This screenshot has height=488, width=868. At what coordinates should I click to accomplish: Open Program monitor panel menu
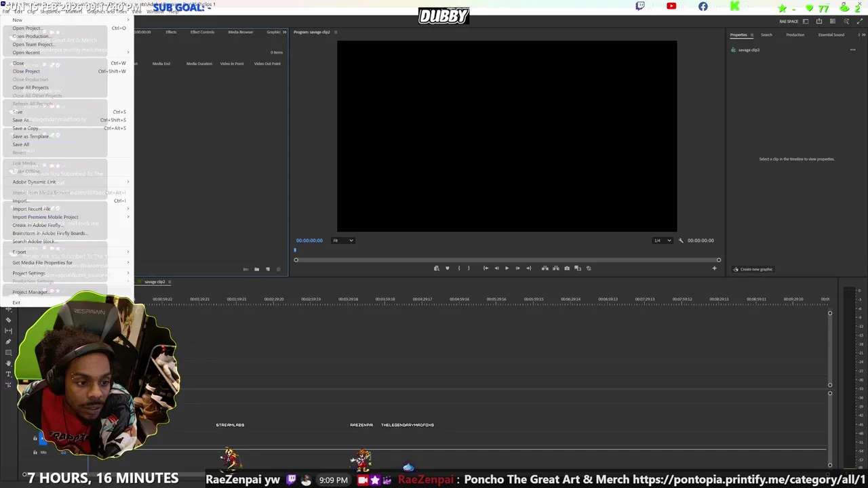pyautogui.click(x=336, y=32)
